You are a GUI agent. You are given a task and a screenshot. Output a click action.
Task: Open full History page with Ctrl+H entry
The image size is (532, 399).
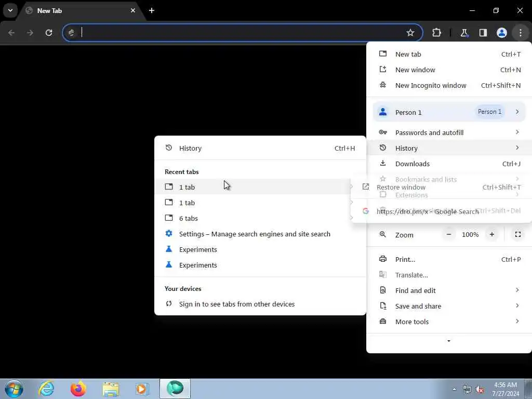coord(260,148)
